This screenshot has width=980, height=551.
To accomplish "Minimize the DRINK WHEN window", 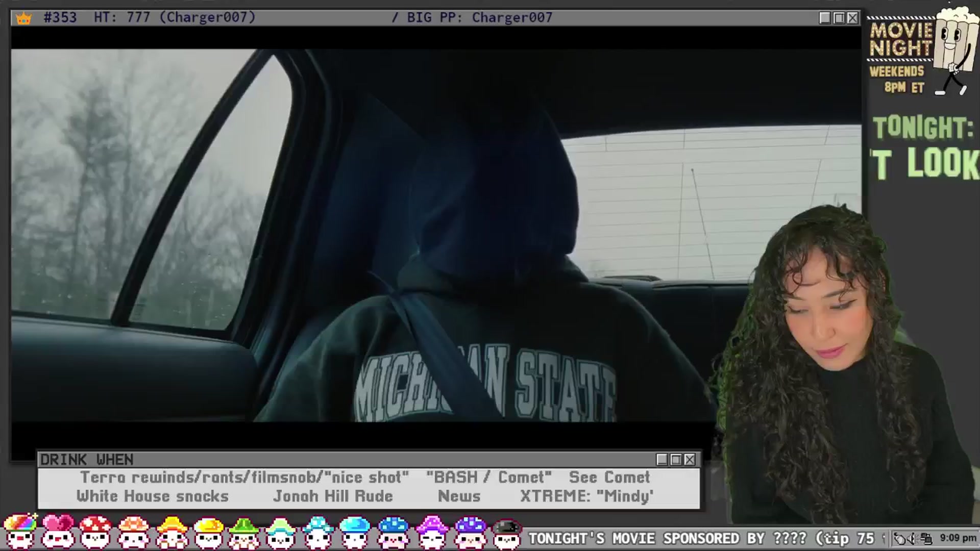I will [662, 460].
